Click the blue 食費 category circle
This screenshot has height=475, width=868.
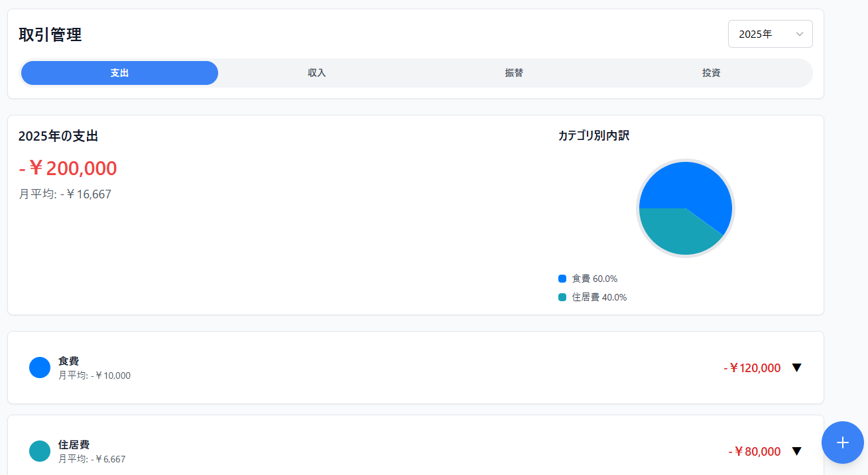click(x=40, y=368)
